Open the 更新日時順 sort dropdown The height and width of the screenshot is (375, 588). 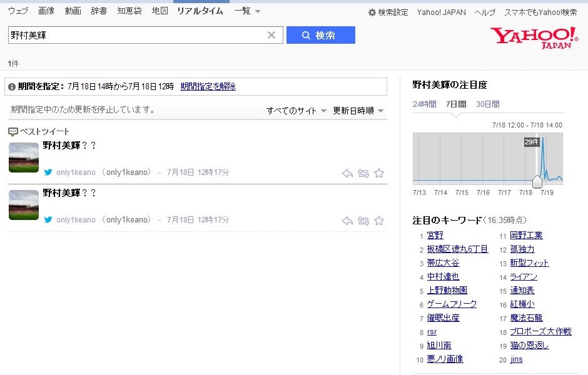[358, 111]
